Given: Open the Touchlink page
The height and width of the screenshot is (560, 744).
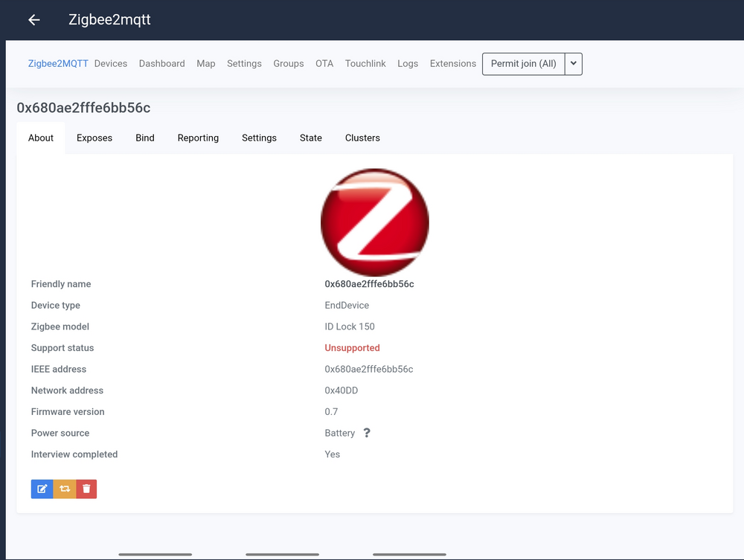Looking at the screenshot, I should coord(365,64).
